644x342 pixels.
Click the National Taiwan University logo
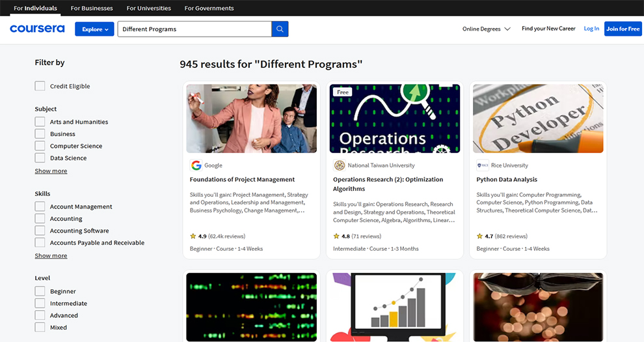[x=340, y=165]
